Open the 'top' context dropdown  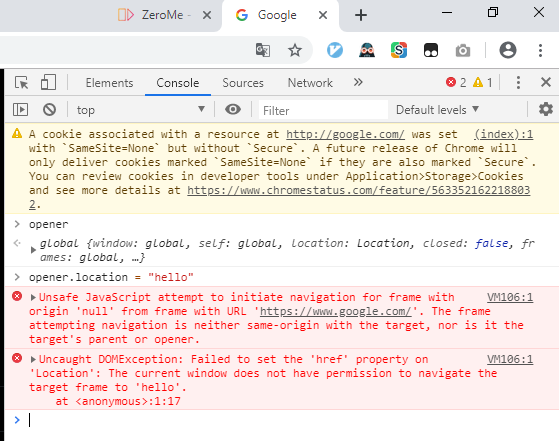pos(140,110)
